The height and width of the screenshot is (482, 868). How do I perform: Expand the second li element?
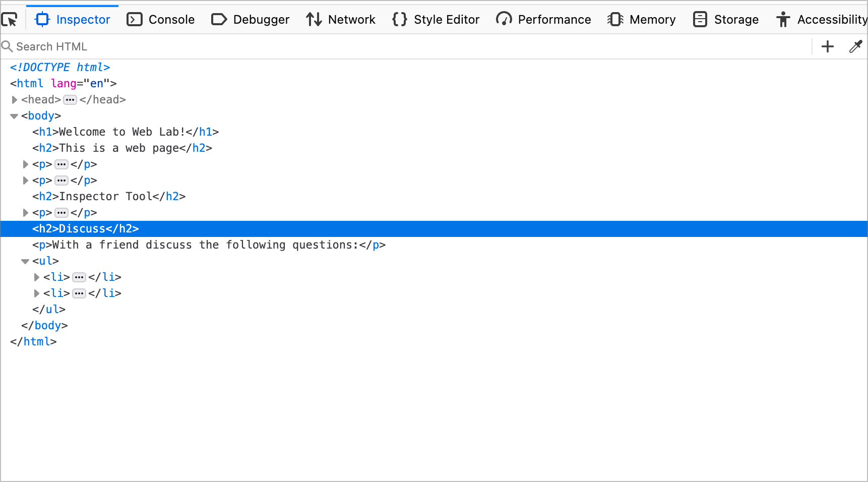click(x=37, y=293)
